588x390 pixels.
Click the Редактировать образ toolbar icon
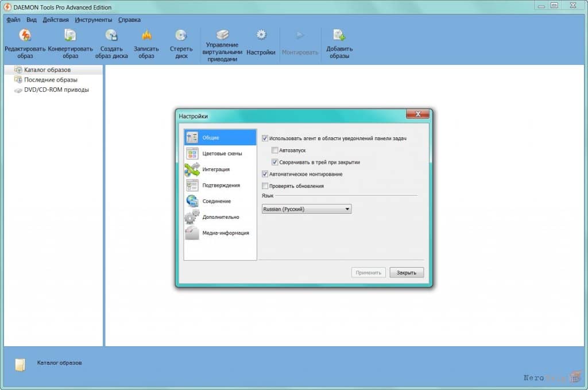[x=25, y=36]
